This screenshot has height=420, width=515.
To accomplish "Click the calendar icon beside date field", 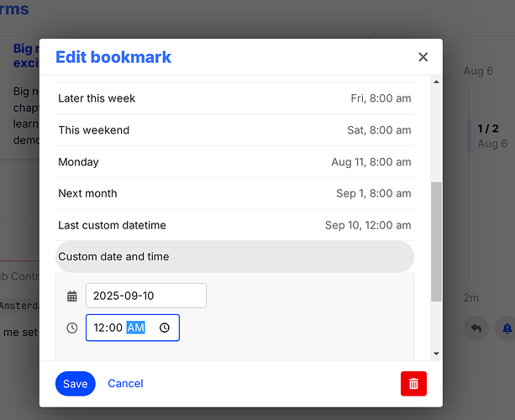I will tap(72, 296).
